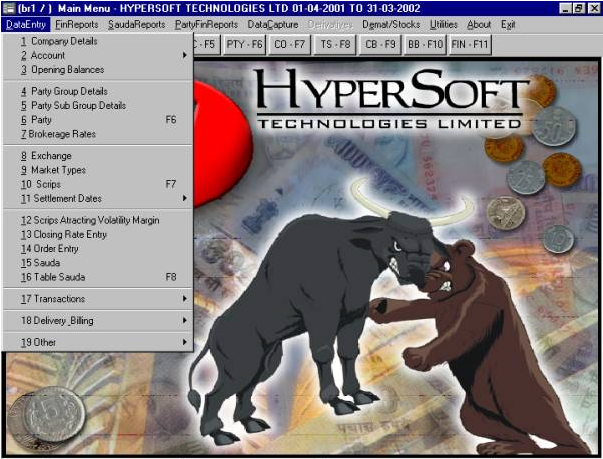
Task: Restore down the Main Menu window
Action: point(578,8)
